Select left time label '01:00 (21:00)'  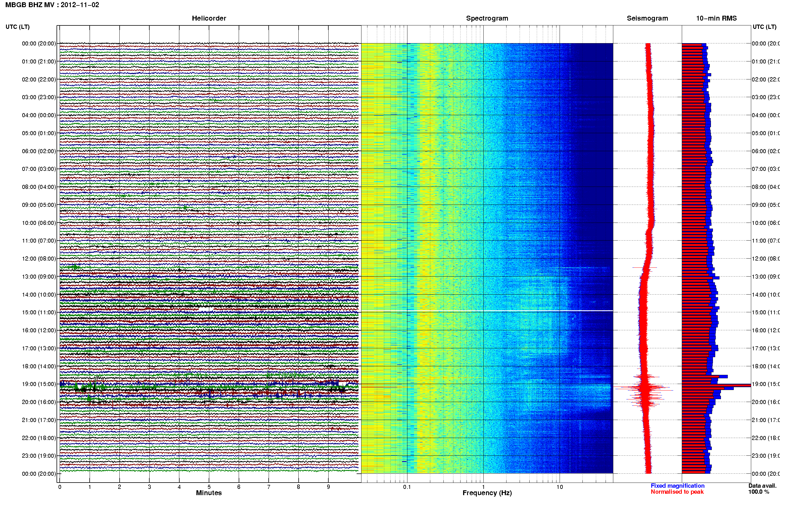pos(39,61)
